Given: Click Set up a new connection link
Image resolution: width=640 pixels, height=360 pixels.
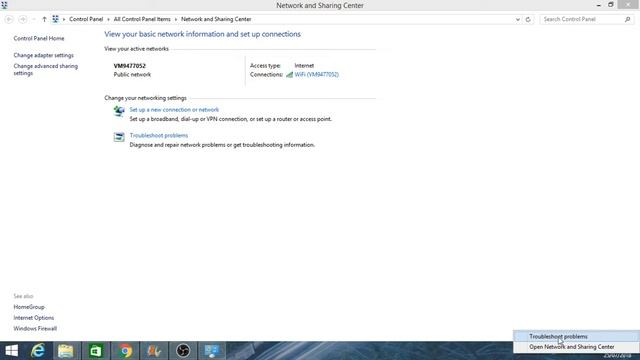Looking at the screenshot, I should point(174,110).
